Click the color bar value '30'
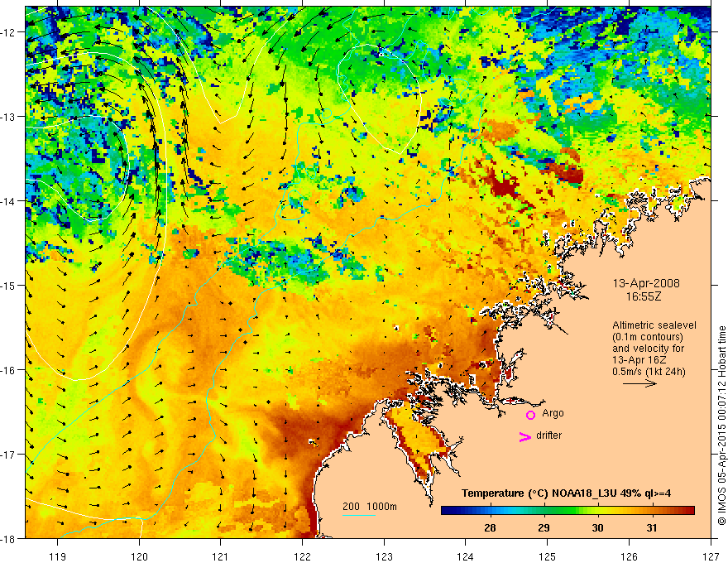Screen dimensions: 728x563 pyautogui.click(x=597, y=527)
